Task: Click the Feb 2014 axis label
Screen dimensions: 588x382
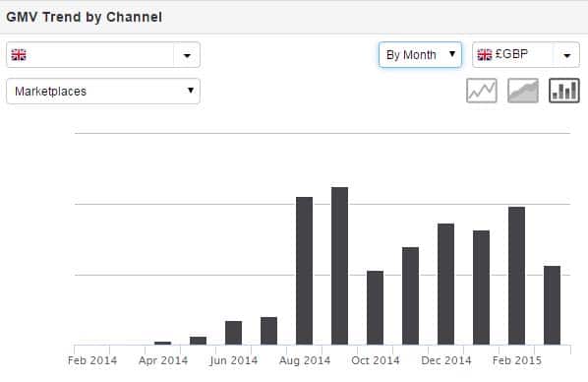Action: pyautogui.click(x=92, y=360)
